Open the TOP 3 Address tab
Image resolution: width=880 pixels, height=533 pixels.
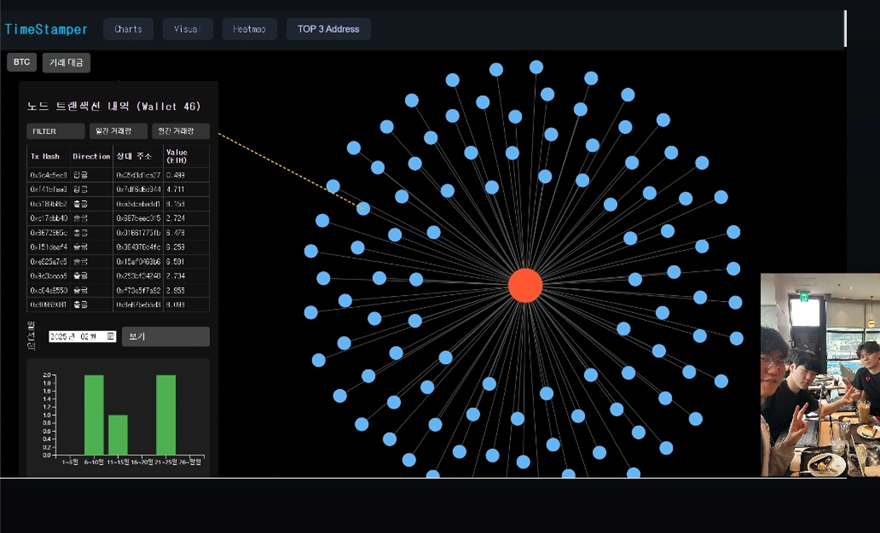328,29
